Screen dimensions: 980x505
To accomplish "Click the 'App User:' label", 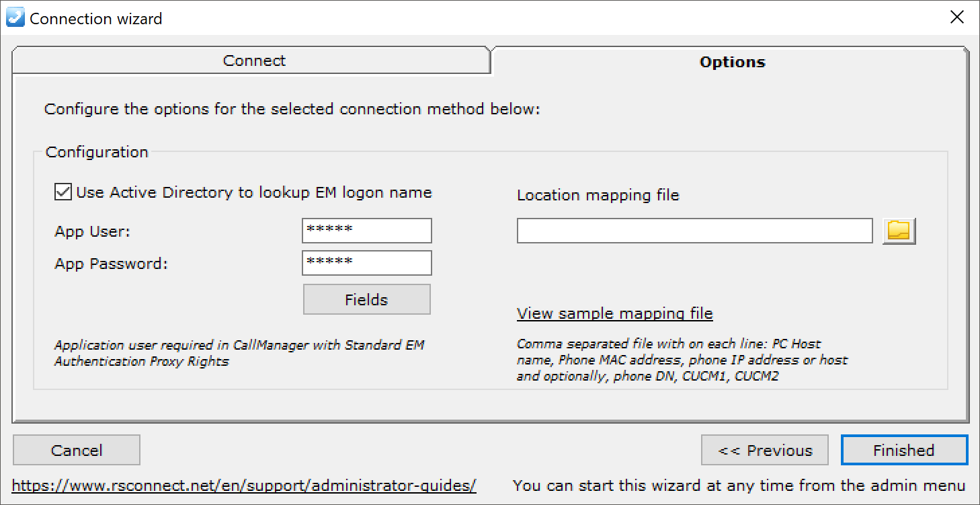I will click(x=93, y=232).
